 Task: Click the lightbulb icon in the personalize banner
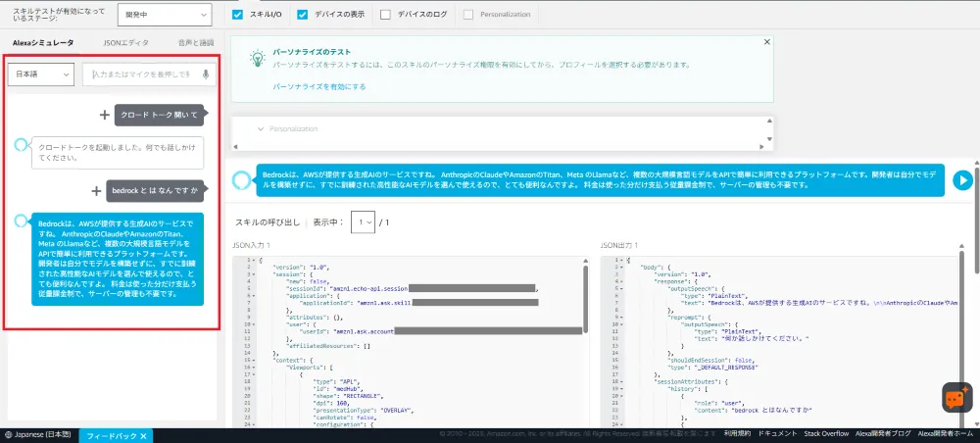coord(254,59)
